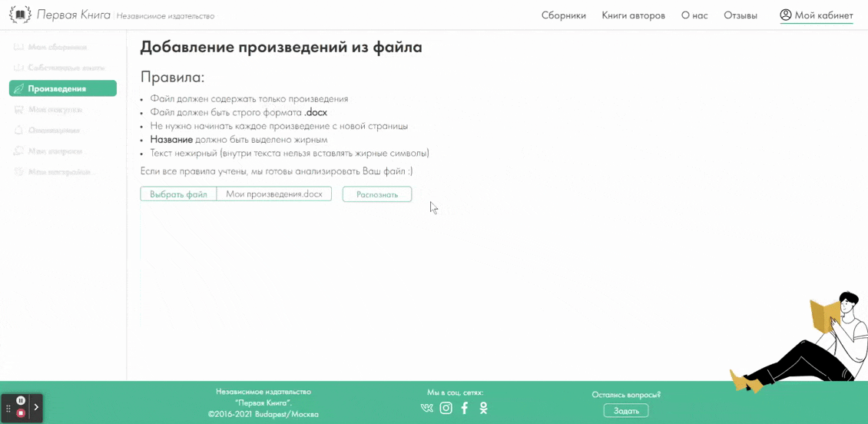Click the Задать question button
This screenshot has height=424, width=868.
pos(625,411)
